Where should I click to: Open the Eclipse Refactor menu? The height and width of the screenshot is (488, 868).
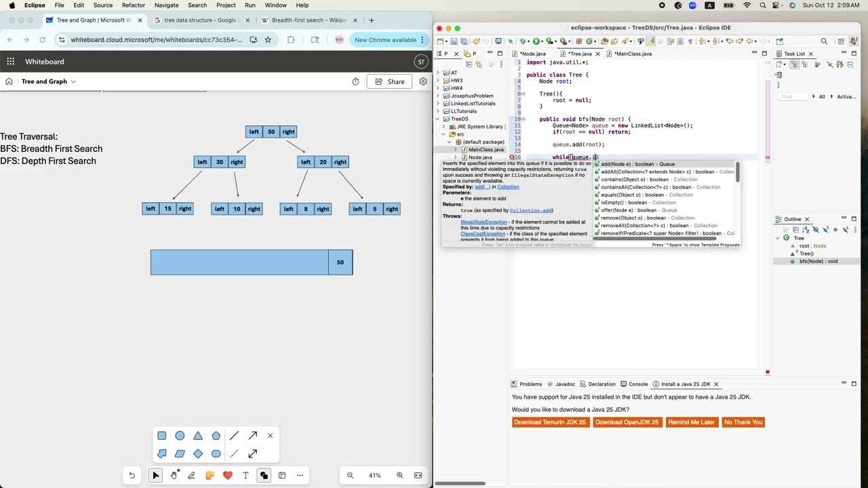[x=134, y=5]
